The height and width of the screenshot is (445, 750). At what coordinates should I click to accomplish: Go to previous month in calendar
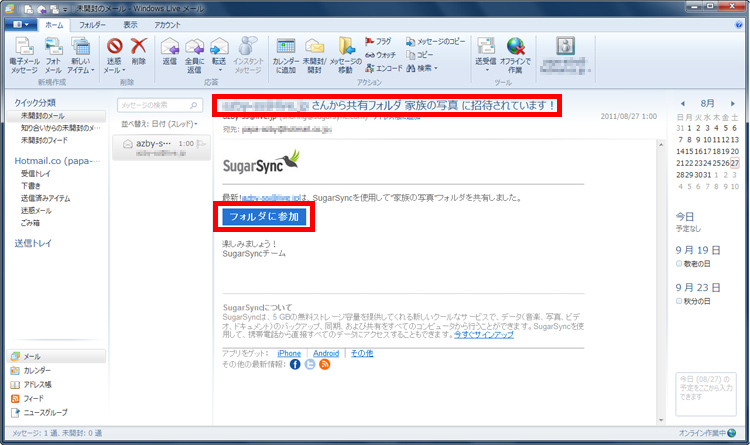pyautogui.click(x=683, y=103)
